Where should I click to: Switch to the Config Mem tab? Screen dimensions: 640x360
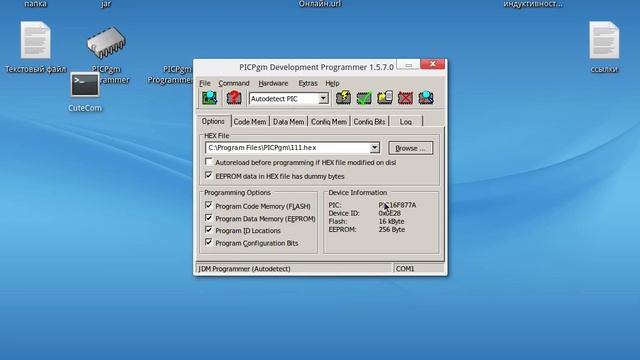click(x=329, y=122)
